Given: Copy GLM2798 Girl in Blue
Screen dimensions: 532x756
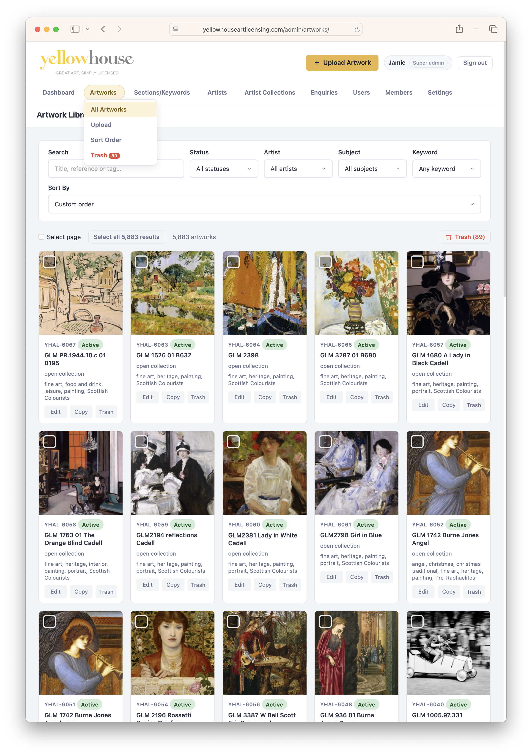Looking at the screenshot, I should tap(357, 577).
